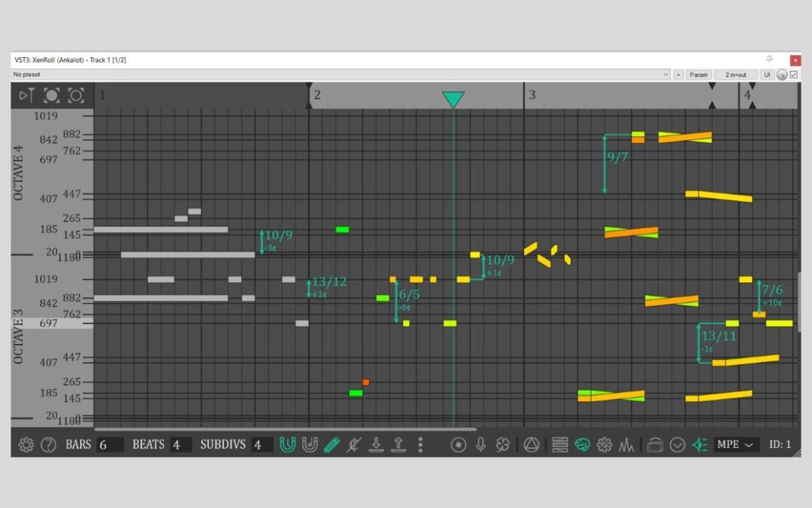Image resolution: width=812 pixels, height=508 pixels.
Task: Click the stacked windows icon
Action: (655, 445)
